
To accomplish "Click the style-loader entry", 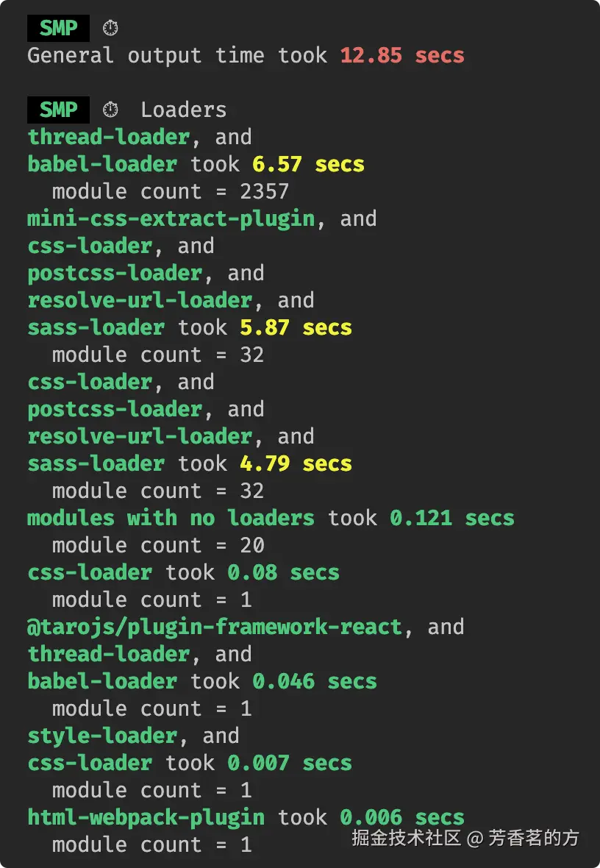I will click(102, 736).
